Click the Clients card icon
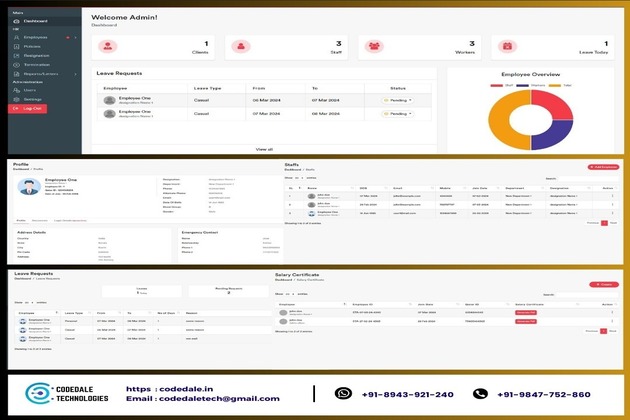 108,46
